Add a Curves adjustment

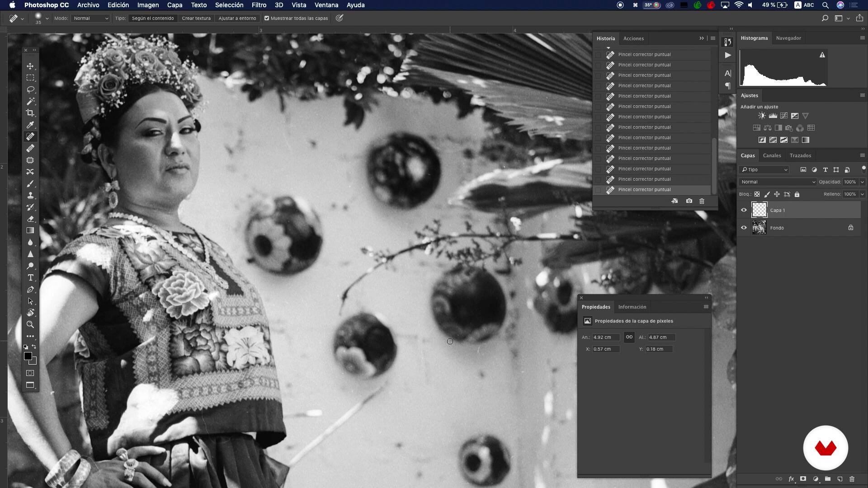(x=784, y=116)
